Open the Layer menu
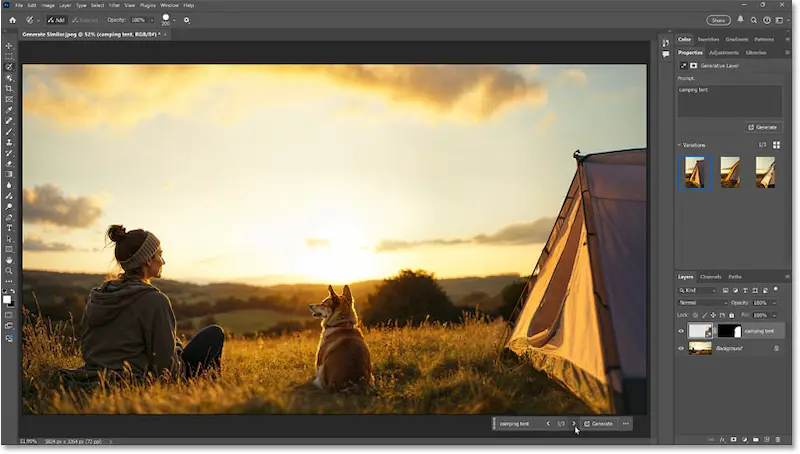The width and height of the screenshot is (800, 454). pyautogui.click(x=65, y=5)
